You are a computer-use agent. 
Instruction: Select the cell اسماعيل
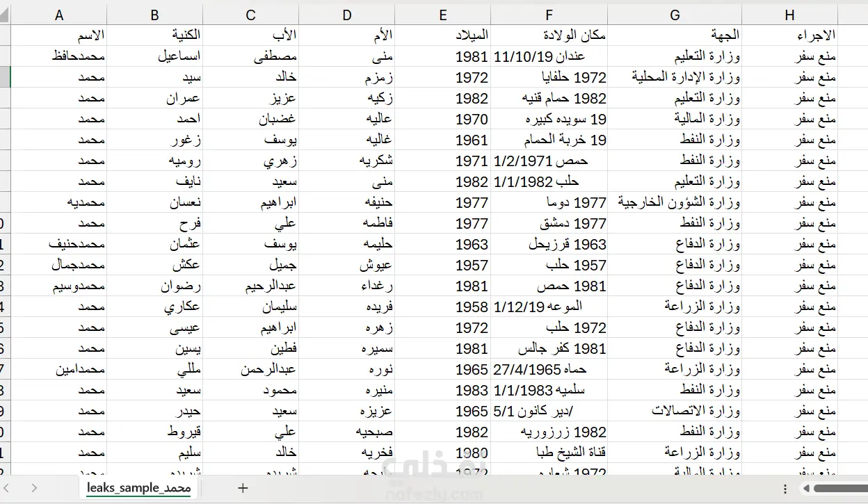155,56
